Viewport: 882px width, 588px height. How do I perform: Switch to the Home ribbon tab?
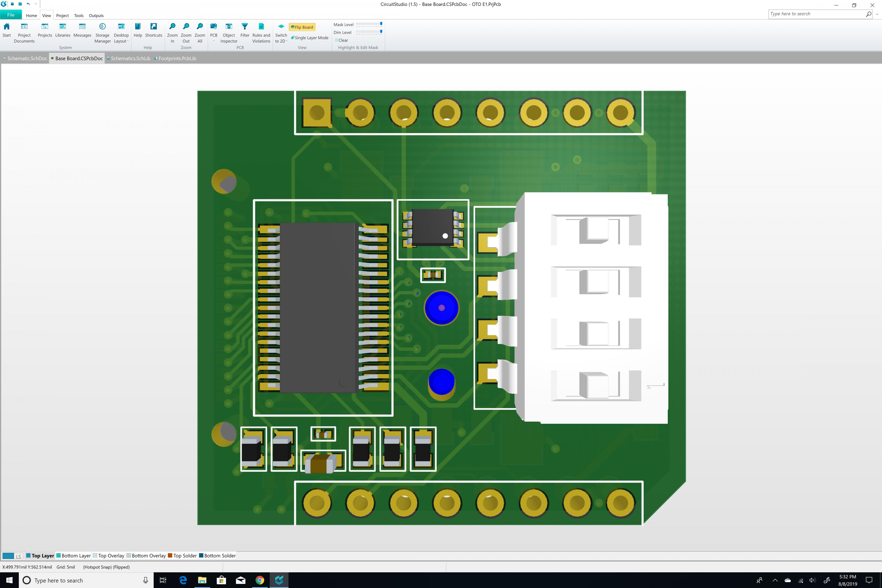(31, 15)
